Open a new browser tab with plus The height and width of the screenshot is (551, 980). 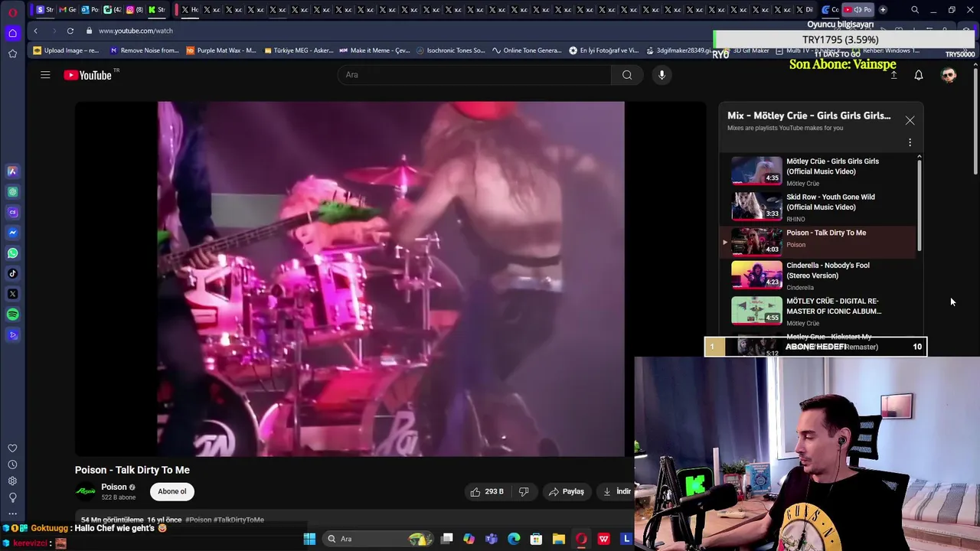(883, 10)
